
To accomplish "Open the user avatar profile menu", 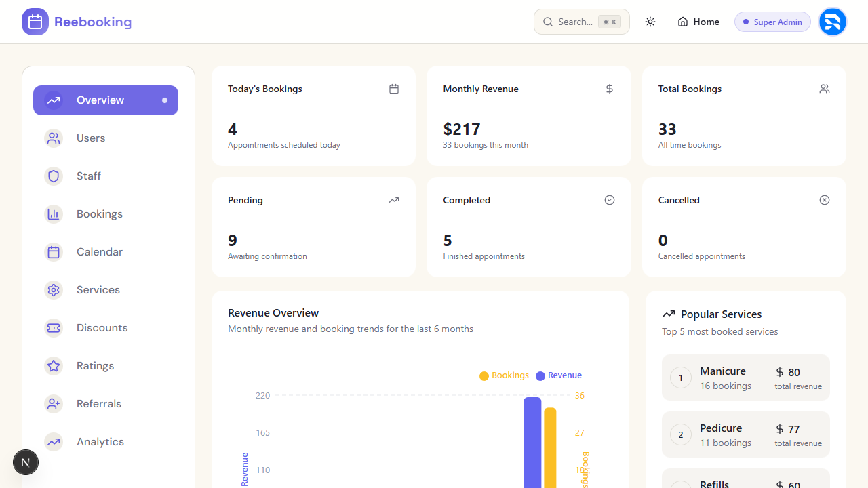I will [x=832, y=22].
